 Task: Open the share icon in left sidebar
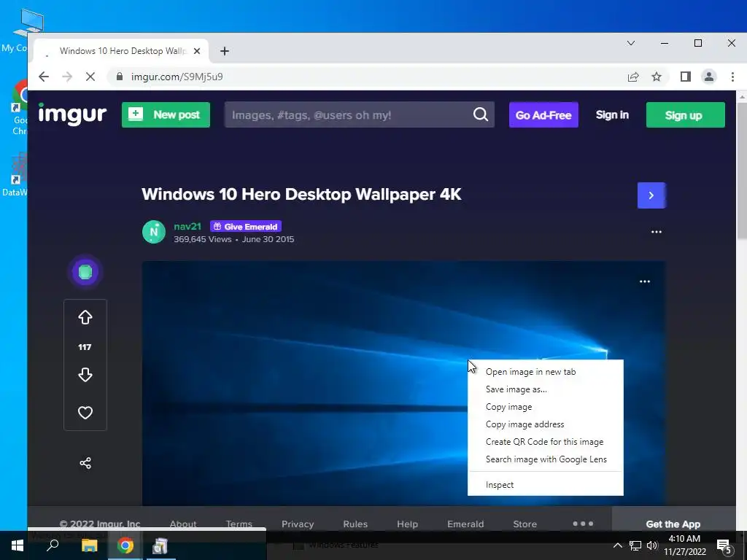coord(85,463)
